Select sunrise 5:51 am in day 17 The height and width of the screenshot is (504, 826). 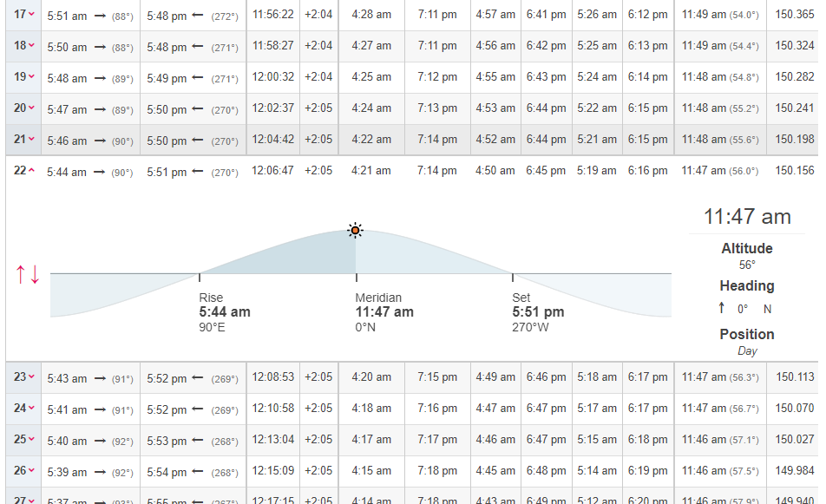(x=67, y=16)
